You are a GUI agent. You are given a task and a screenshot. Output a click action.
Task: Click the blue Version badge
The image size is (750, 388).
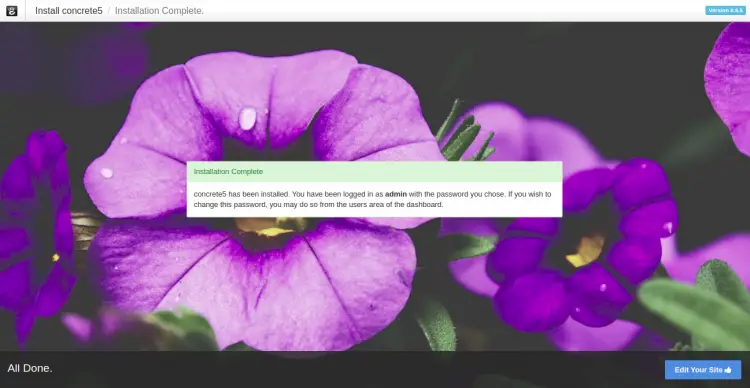pyautogui.click(x=725, y=10)
